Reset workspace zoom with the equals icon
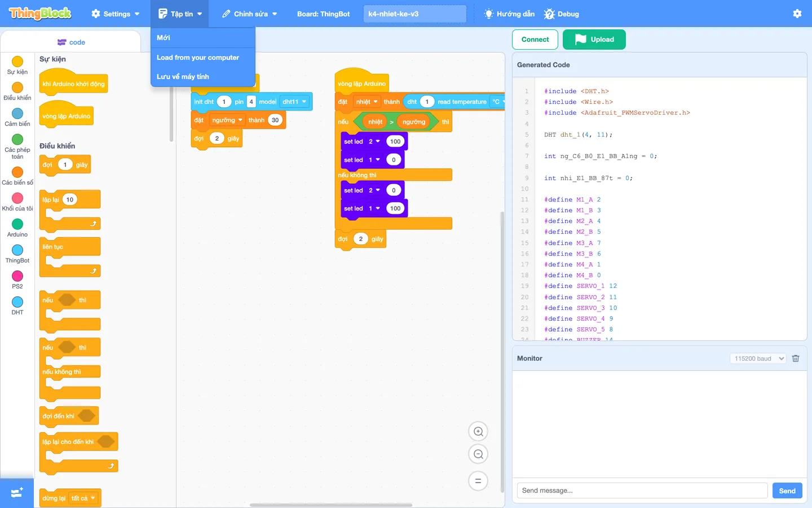 tap(478, 481)
